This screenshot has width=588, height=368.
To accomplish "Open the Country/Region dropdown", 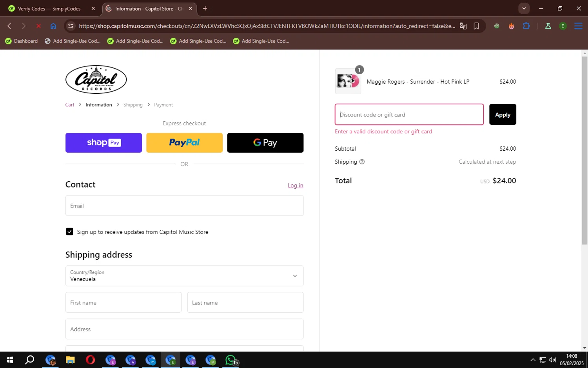I will coord(184,276).
